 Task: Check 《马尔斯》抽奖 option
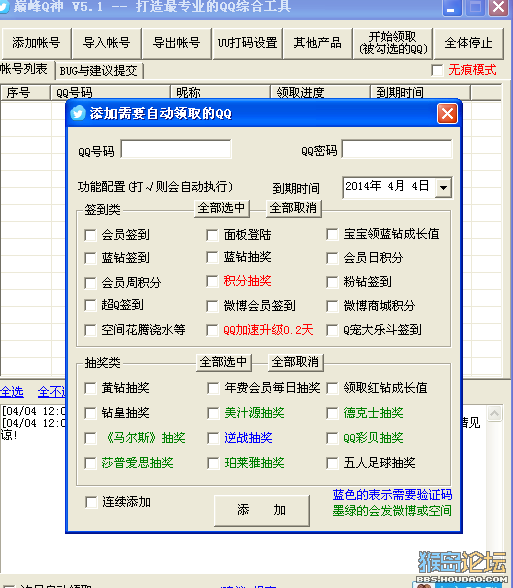(90, 438)
